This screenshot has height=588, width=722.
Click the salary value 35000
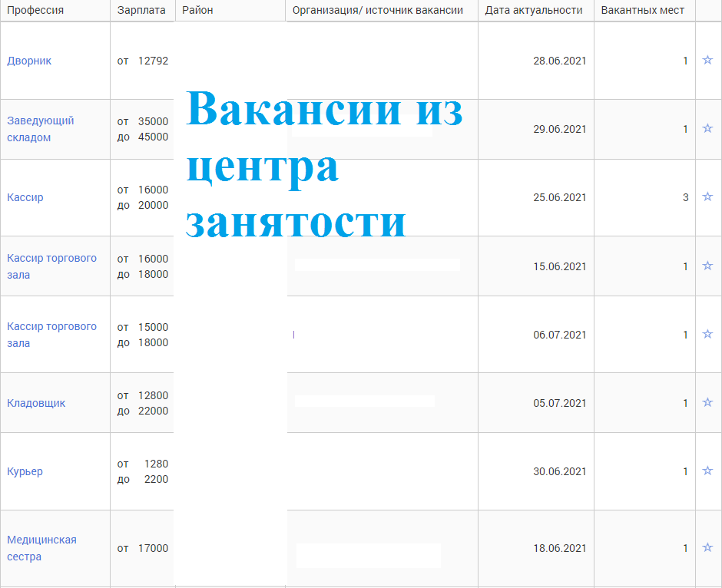[x=153, y=121]
